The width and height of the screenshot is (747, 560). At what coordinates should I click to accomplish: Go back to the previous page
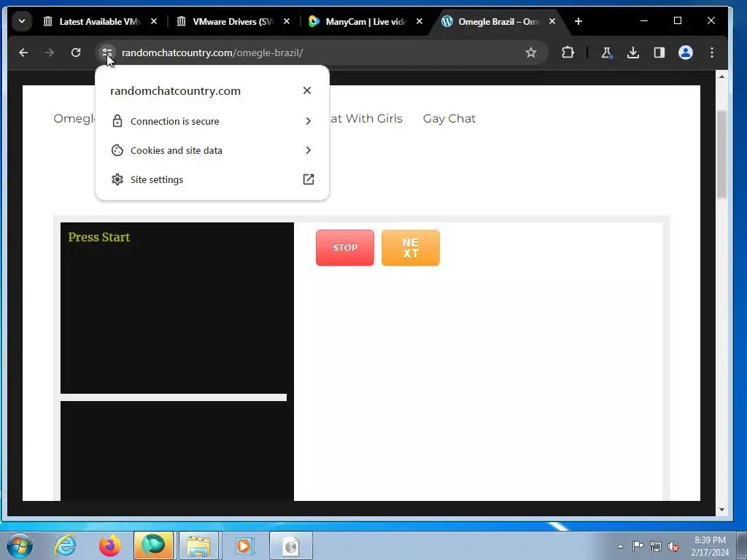coord(23,52)
